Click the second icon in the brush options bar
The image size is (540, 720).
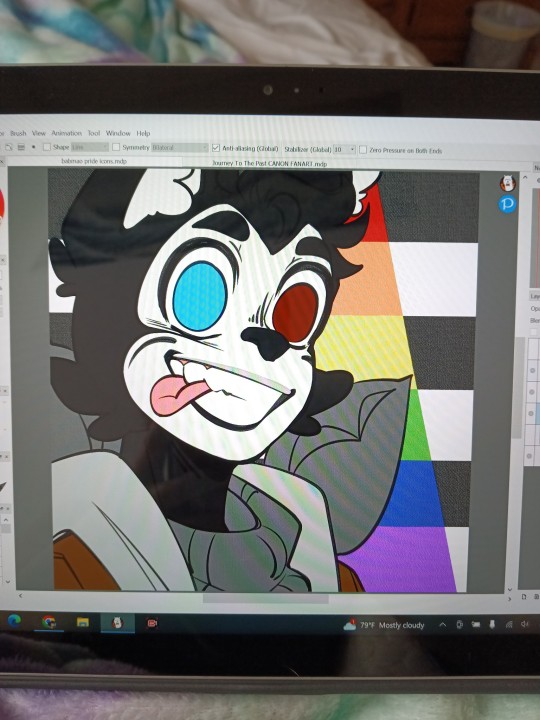tap(21, 147)
